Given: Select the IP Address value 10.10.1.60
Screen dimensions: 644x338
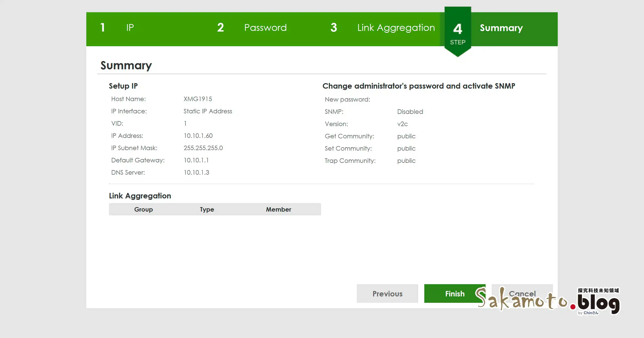Looking at the screenshot, I should (x=198, y=136).
